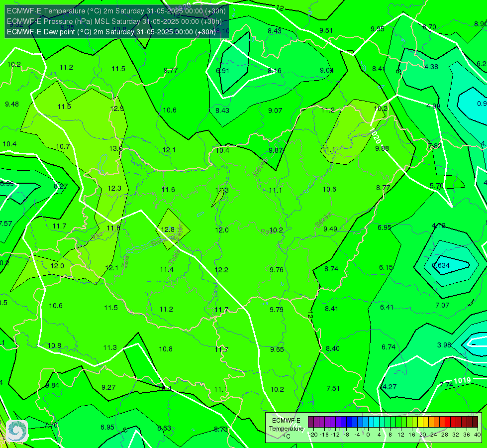This screenshot has height=448, width=487.
Task: Click the 12.3 temperature value
Action: (x=114, y=188)
